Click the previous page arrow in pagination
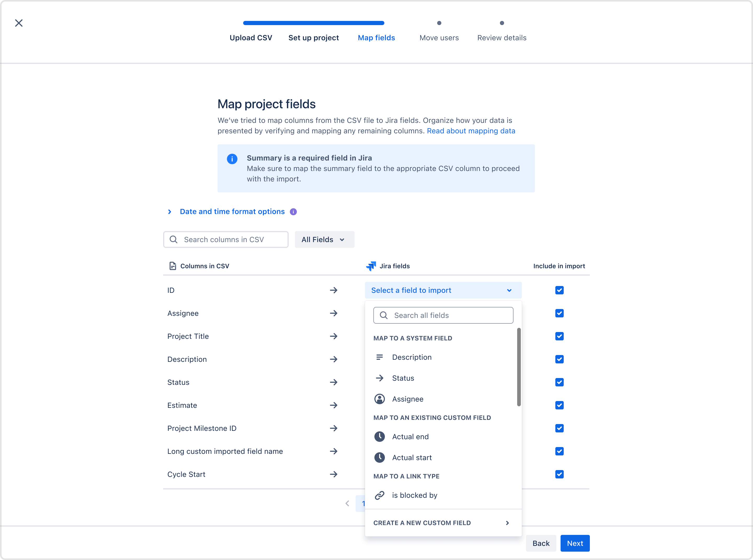 click(x=347, y=503)
